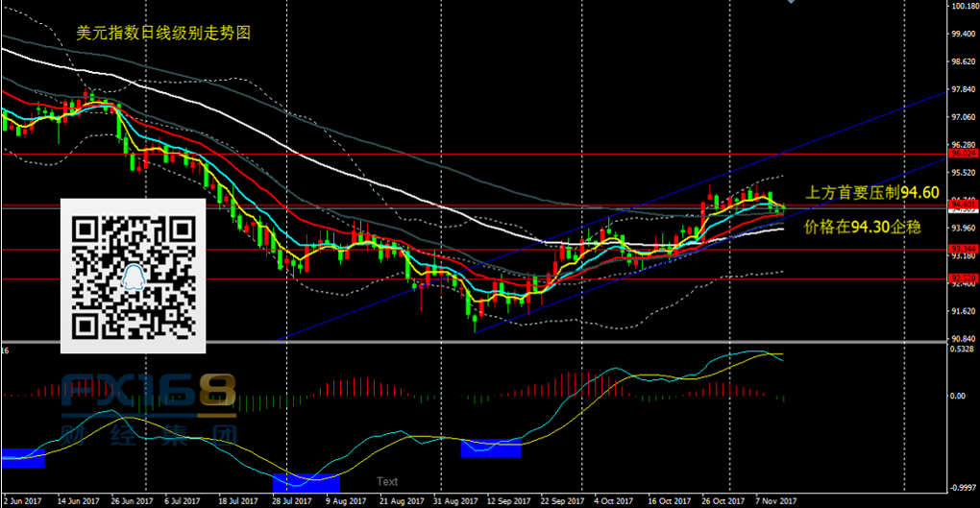
Task: Click the 14 Jun 2017 date label
Action: click(x=78, y=500)
